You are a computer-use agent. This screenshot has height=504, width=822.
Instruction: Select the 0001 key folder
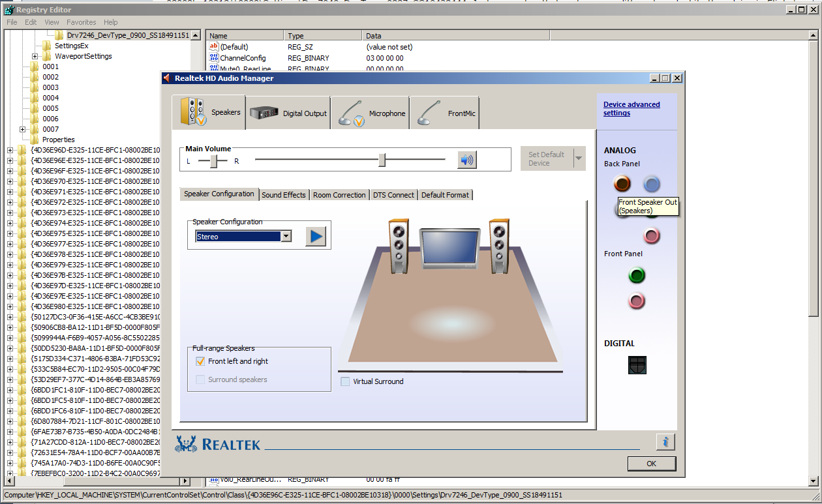tap(50, 67)
